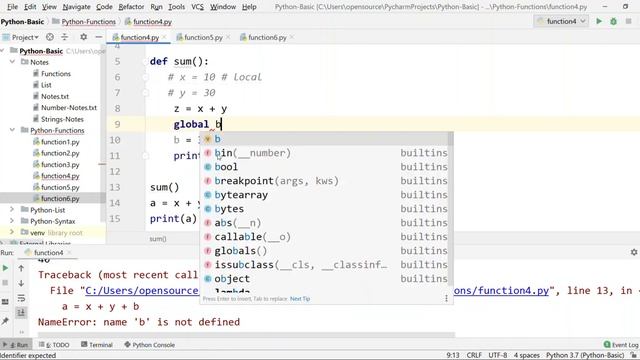This screenshot has width=640, height=360.
Task: Click up-the-stack-trace arrow in Run panel
Action: click(21, 268)
